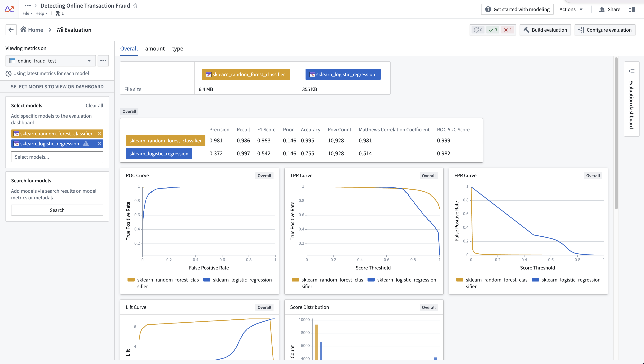Toggle logistic regression legend in ROC Curve
The width and height of the screenshot is (644, 364).
[x=237, y=280]
